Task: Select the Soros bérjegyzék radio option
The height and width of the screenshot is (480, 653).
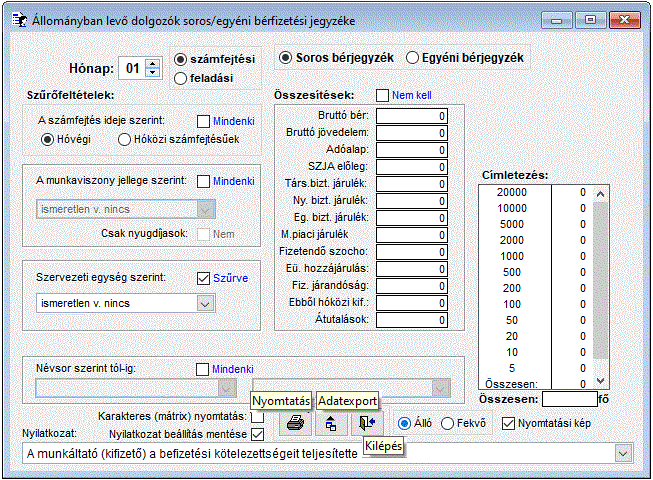Action: point(287,58)
